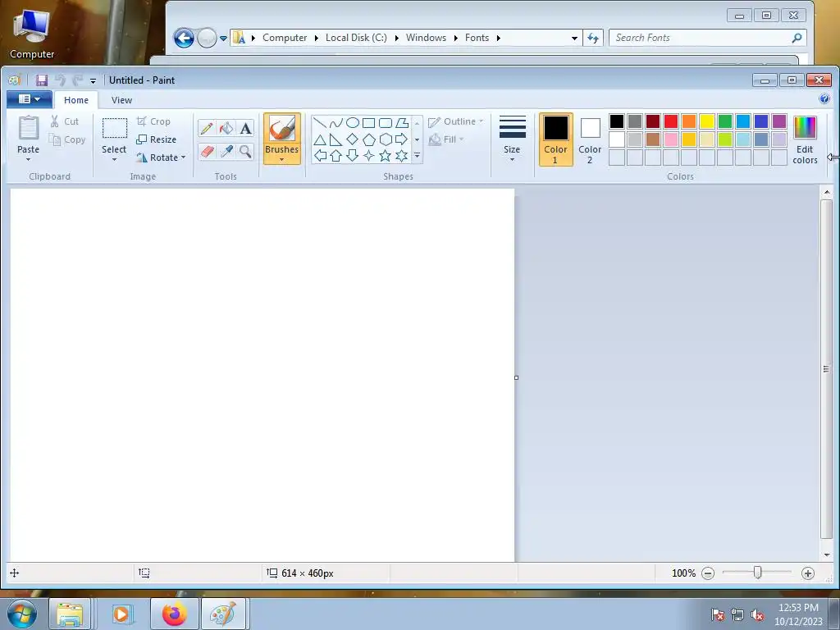Click Local Disk (C:) breadcrumb in Fonts window
840x630 pixels.
point(356,38)
